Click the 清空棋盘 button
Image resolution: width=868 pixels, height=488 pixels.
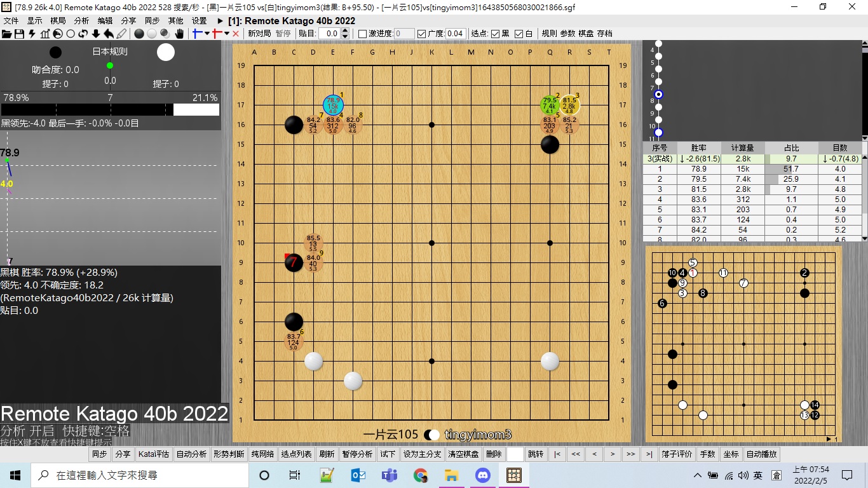click(463, 454)
